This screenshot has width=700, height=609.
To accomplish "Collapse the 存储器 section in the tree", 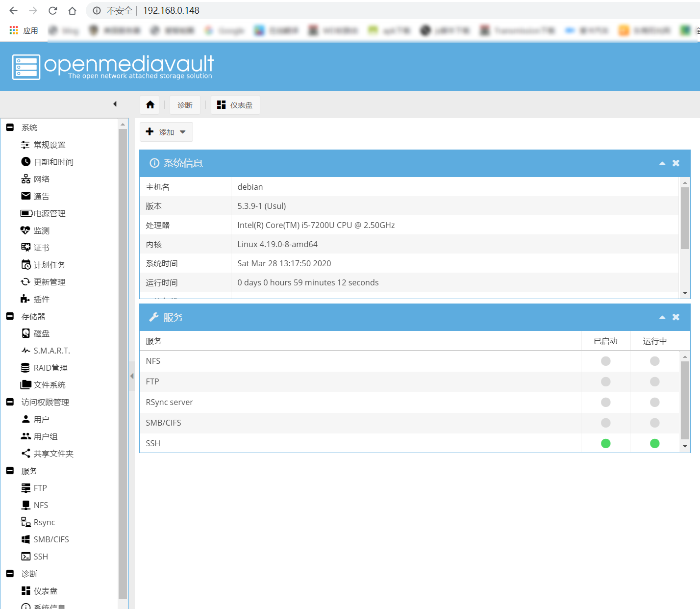I will 10,316.
